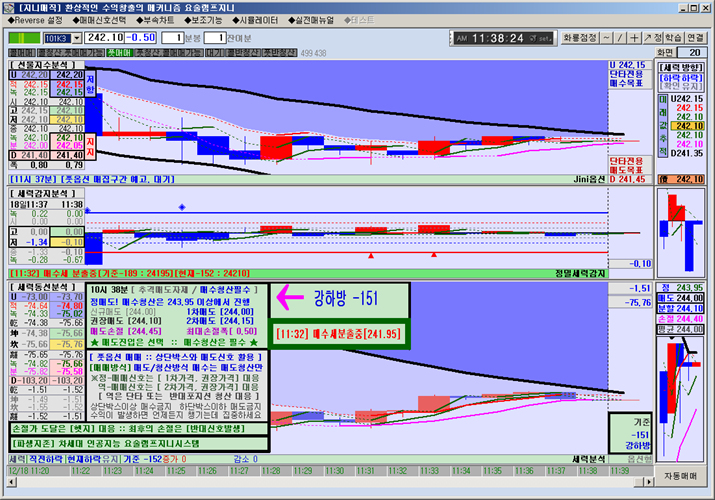Click the 매도 244.00 value
Image resolution: width=715 pixels, height=500 pixels.
click(680, 298)
